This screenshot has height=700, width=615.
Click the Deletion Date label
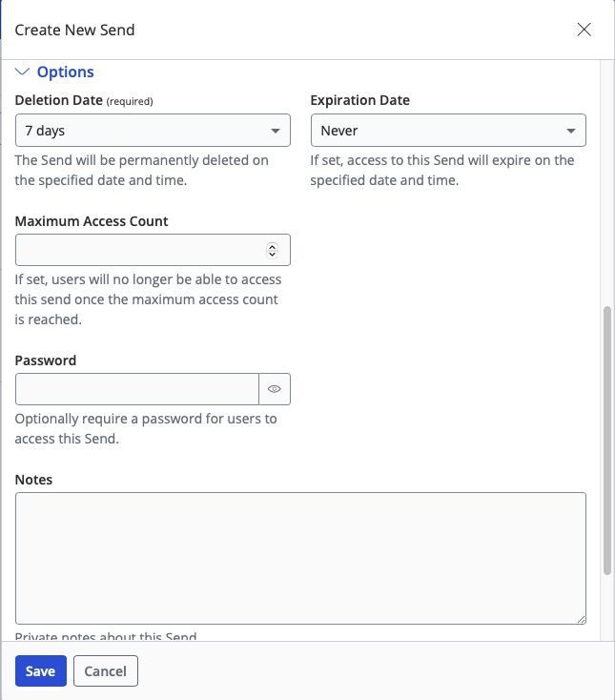[x=57, y=100]
